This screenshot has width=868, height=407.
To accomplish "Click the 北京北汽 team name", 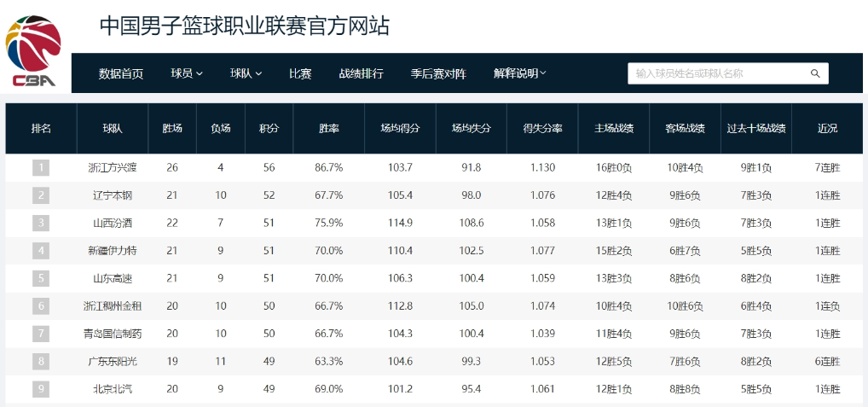I will point(113,389).
